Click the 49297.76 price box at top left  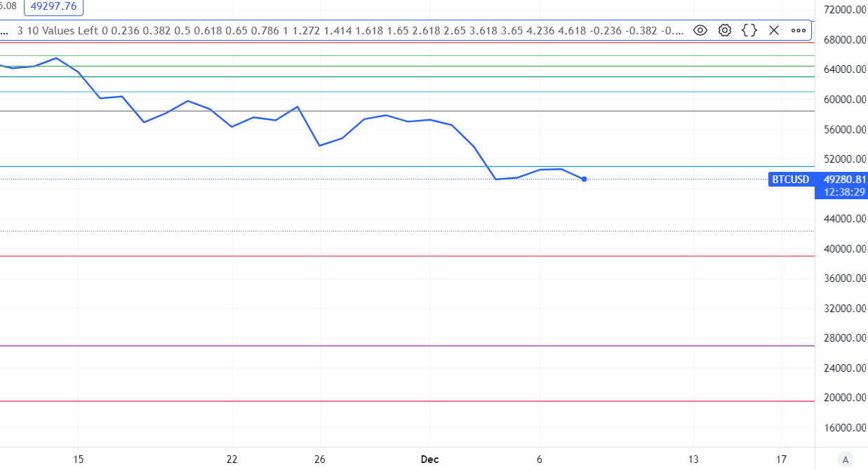(53, 6)
